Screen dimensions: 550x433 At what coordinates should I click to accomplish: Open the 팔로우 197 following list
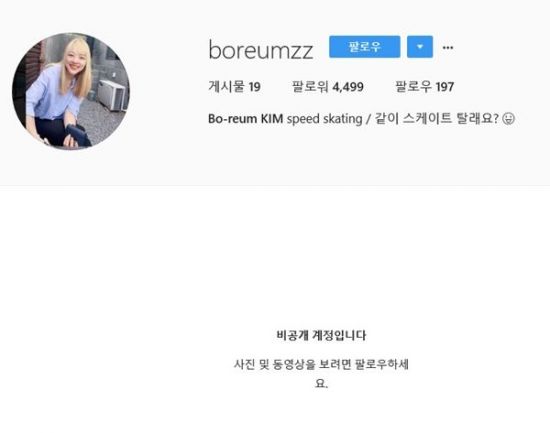click(x=424, y=87)
